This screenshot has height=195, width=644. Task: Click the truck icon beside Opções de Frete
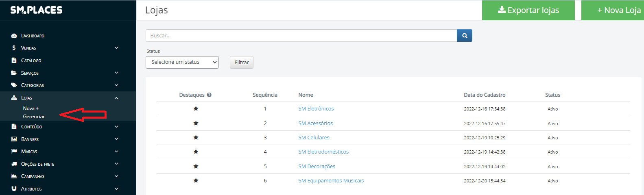(14, 164)
